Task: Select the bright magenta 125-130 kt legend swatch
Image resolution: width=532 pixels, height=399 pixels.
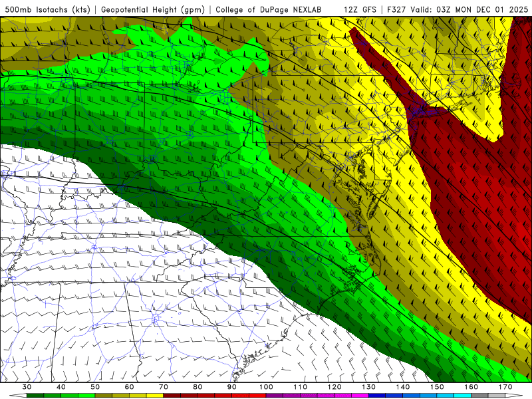Action: [360, 396]
